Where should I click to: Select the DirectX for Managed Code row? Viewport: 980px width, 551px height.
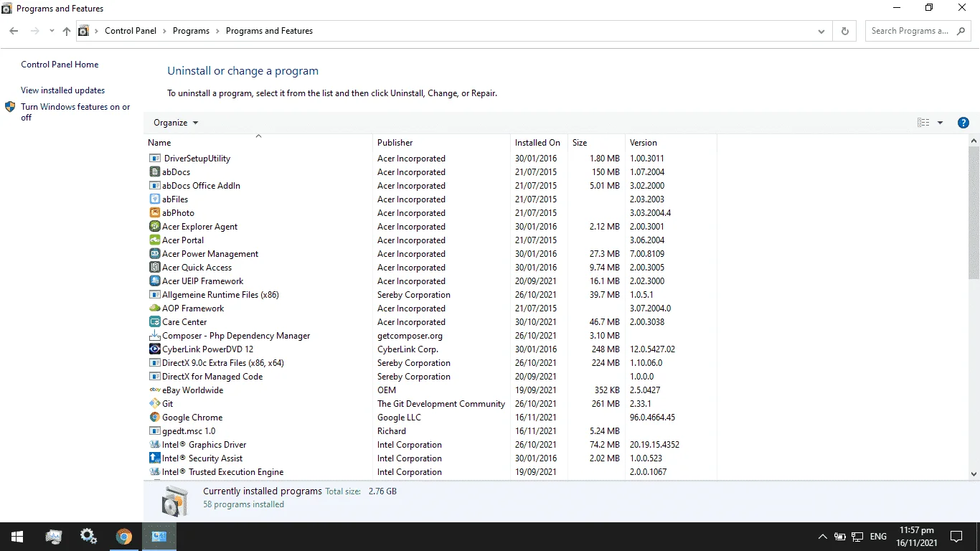(x=430, y=377)
